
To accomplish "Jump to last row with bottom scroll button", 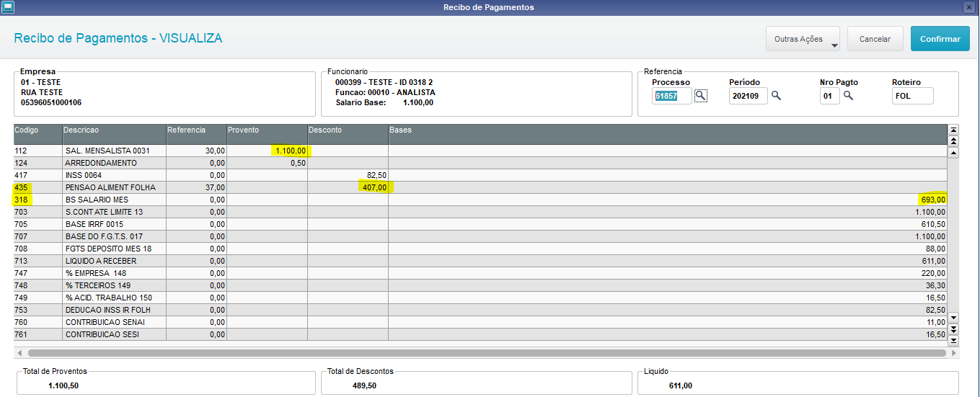I will tap(953, 340).
